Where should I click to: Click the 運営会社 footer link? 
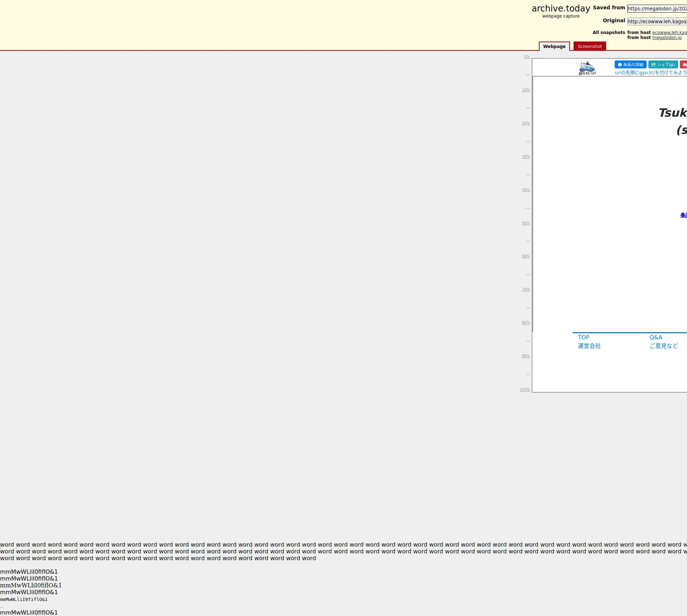point(589,346)
